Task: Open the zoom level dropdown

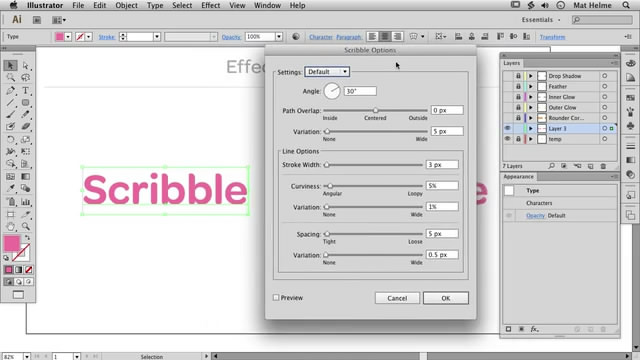Action: [x=27, y=356]
